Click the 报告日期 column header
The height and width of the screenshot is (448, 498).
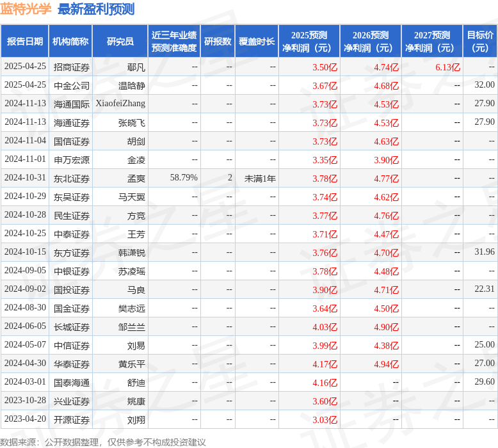tap(25, 41)
